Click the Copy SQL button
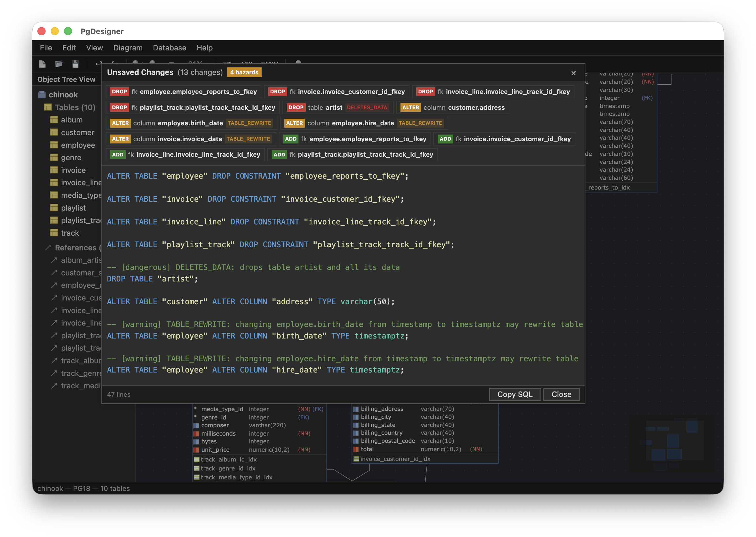756x537 pixels. click(x=515, y=394)
